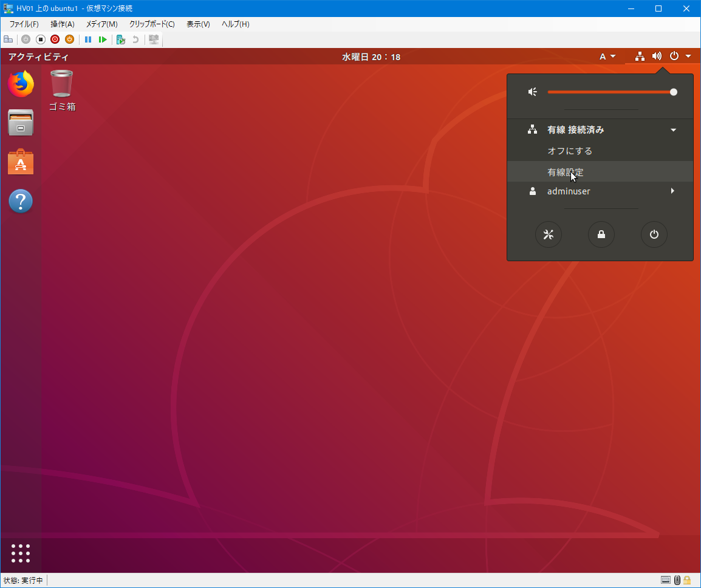Image resolution: width=701 pixels, height=588 pixels.
Task: Open Ubuntu Software from the dock
Action: (x=21, y=162)
